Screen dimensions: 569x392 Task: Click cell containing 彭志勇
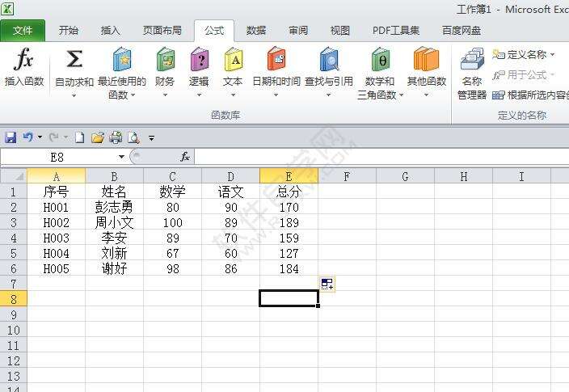[114, 207]
